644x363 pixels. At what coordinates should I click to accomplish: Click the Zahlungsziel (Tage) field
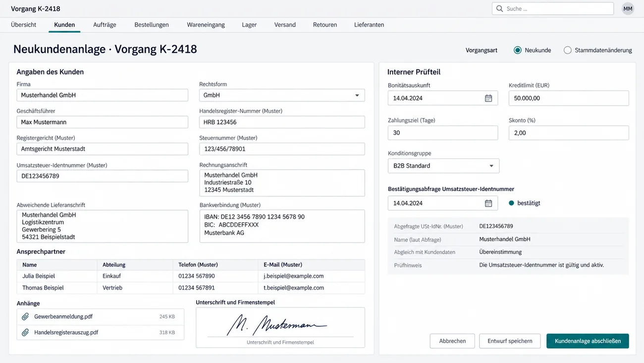(x=443, y=133)
